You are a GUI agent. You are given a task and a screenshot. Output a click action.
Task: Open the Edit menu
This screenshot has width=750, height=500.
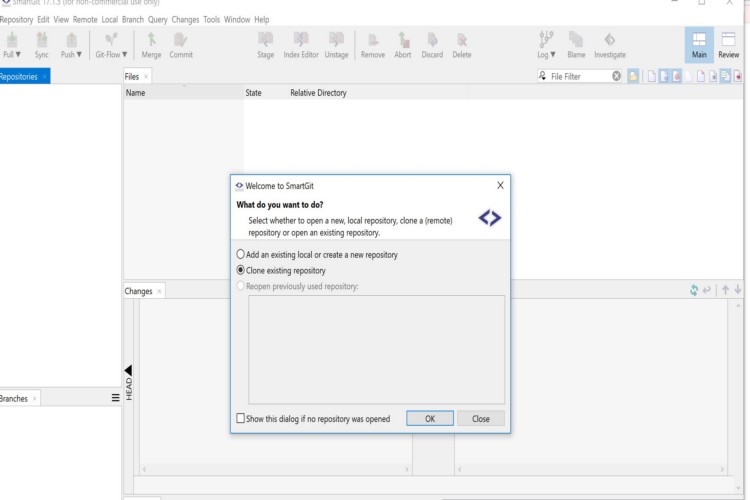click(43, 20)
